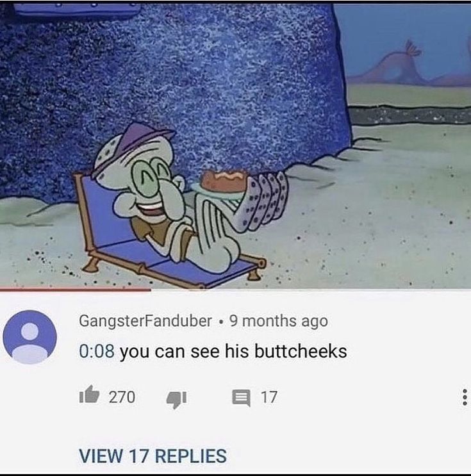Dislike the comment with thumbs down icon
The image size is (471, 476).
pyautogui.click(x=176, y=400)
